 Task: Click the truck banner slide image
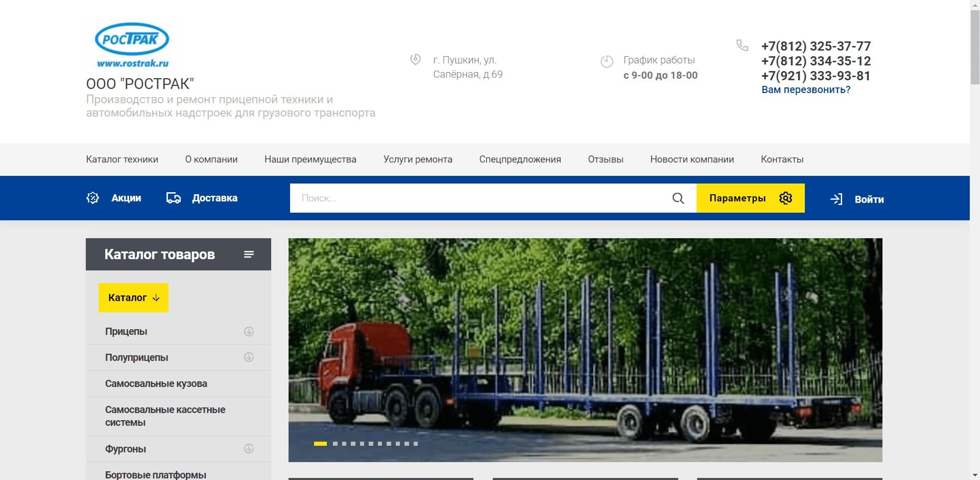pyautogui.click(x=585, y=350)
